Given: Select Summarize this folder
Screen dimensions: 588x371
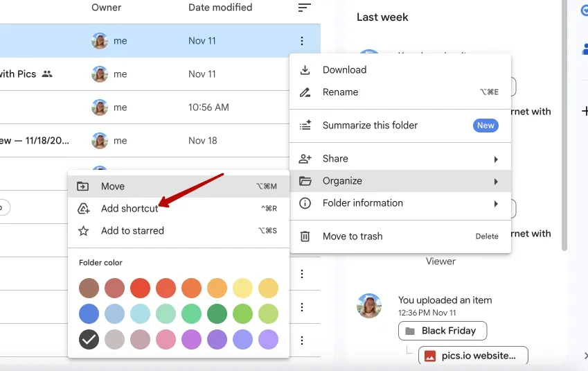Looking at the screenshot, I should 400,126.
